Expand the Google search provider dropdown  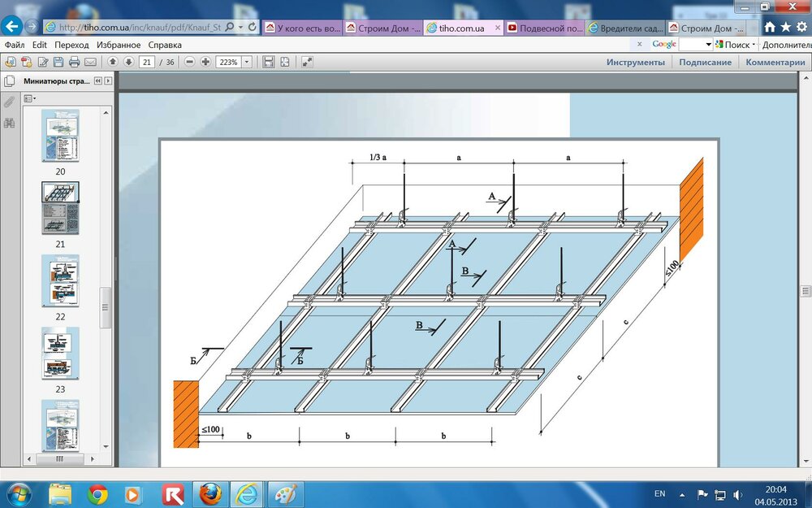click(708, 45)
